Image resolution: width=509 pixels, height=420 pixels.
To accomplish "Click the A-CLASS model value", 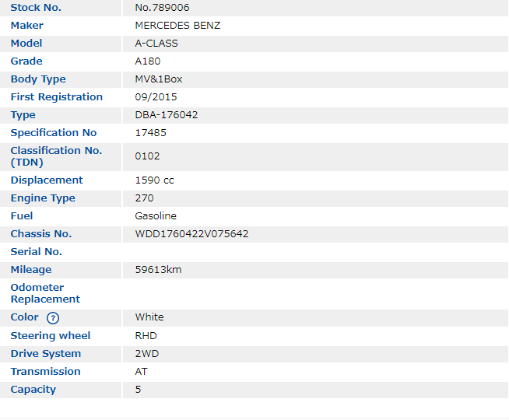I will coord(156,44).
